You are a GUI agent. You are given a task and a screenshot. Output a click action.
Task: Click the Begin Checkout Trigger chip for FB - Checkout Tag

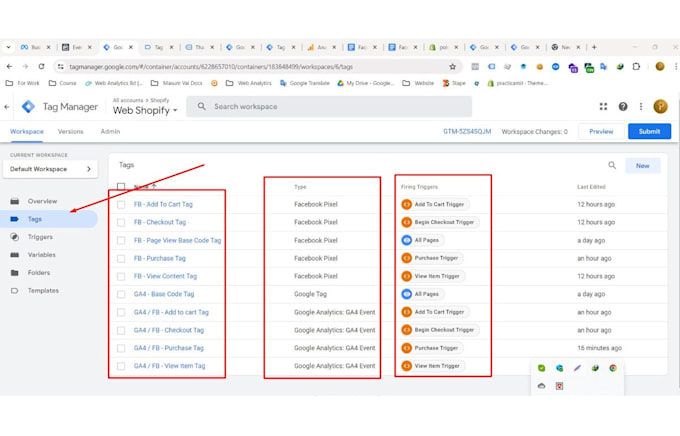(x=440, y=222)
